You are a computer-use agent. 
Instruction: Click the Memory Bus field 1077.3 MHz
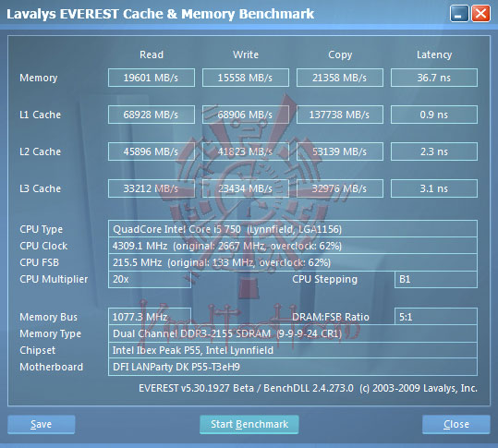[x=150, y=317]
